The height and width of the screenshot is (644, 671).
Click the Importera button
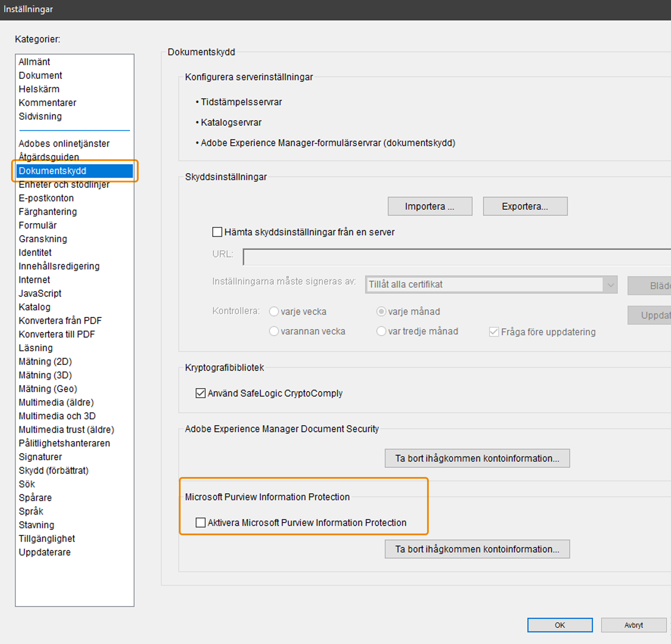point(430,206)
